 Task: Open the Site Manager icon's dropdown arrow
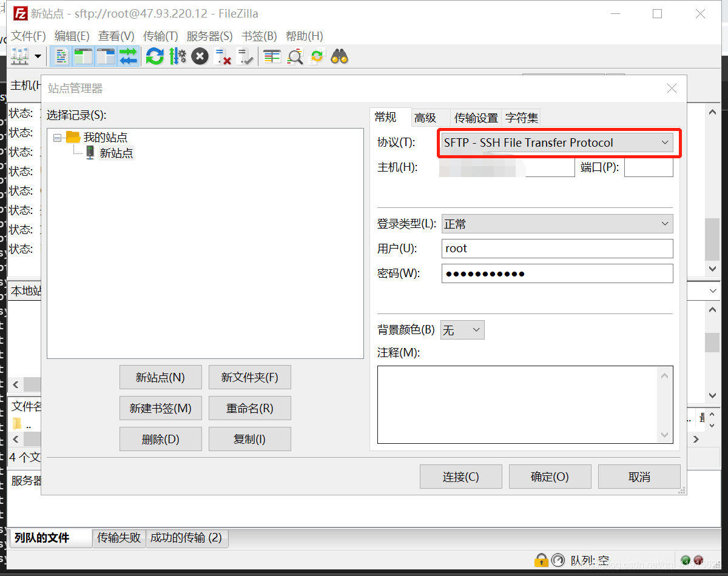click(38, 57)
